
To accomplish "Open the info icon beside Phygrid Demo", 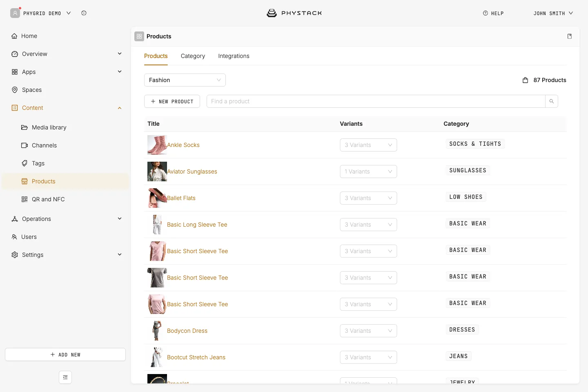I will (84, 13).
